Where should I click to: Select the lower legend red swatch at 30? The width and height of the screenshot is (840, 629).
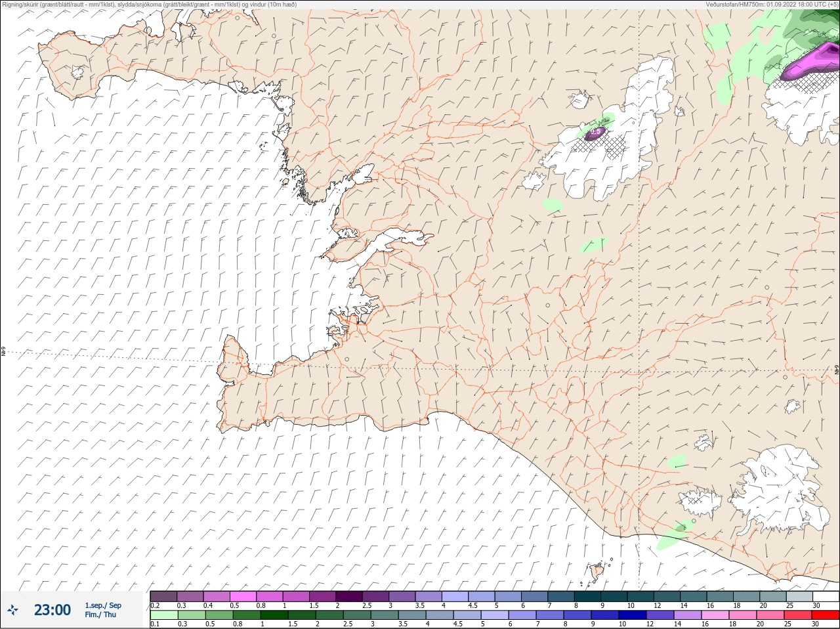826,615
